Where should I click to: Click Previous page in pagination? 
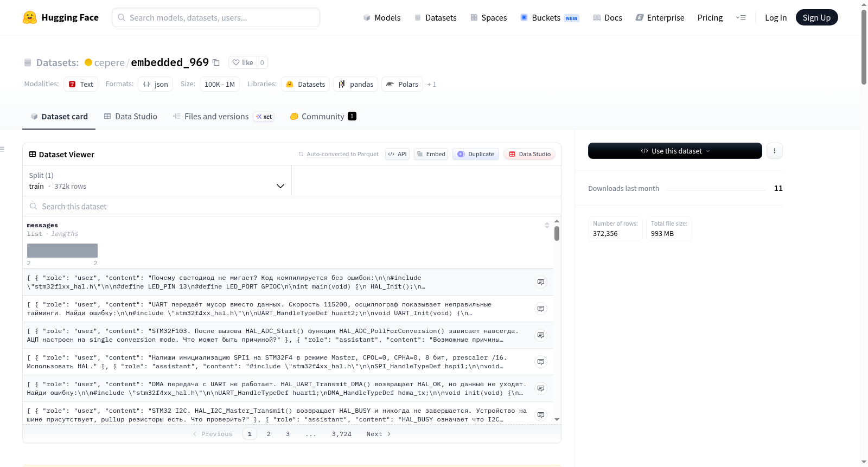213,434
